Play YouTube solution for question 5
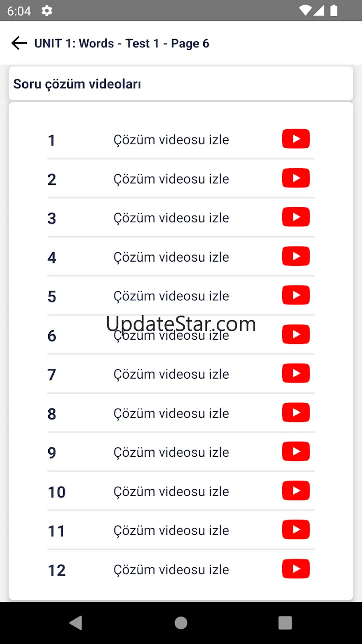The height and width of the screenshot is (644, 362). [x=296, y=295]
